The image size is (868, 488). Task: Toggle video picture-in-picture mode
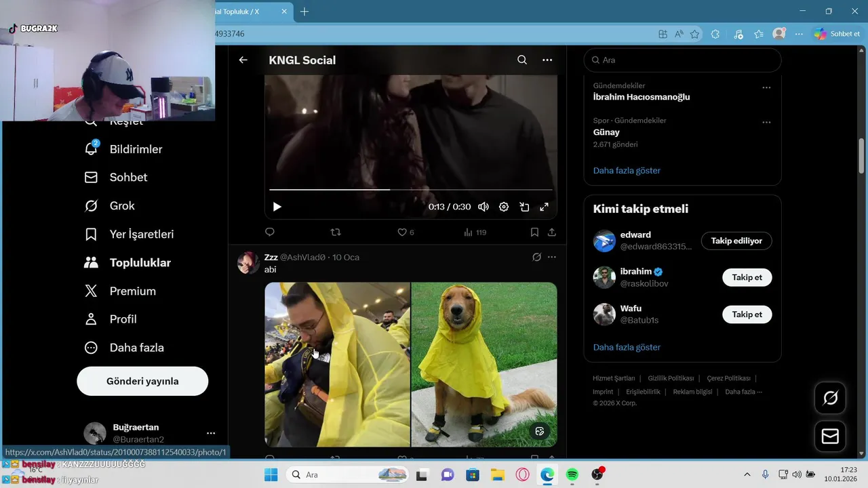click(524, 207)
